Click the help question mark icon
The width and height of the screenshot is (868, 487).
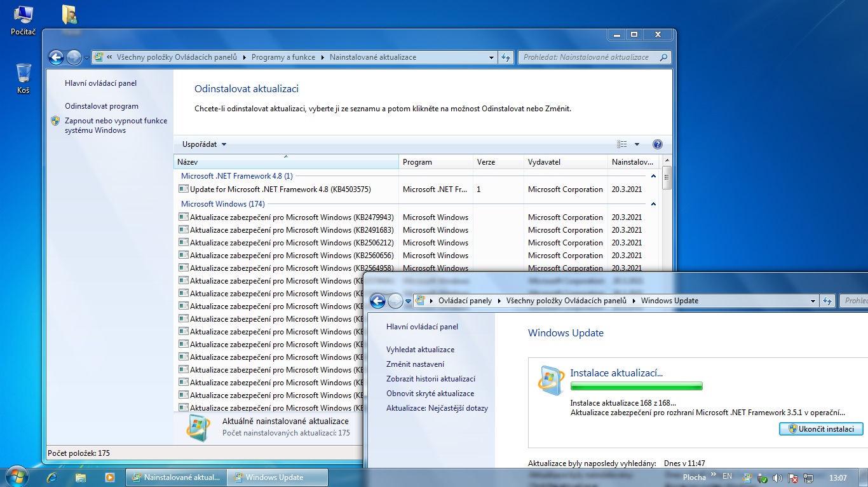coord(658,144)
